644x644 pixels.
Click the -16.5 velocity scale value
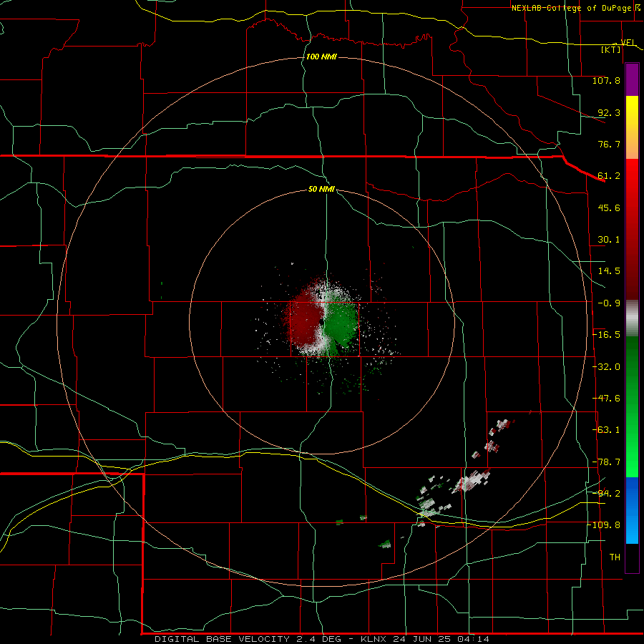tap(606, 335)
